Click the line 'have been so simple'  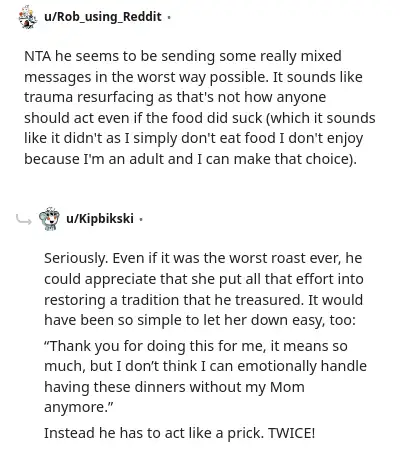click(200, 320)
